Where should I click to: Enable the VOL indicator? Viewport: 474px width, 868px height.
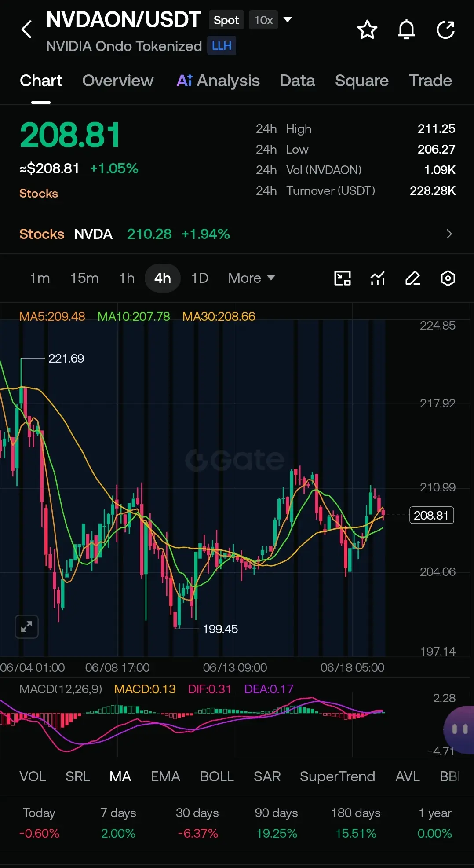coord(33,776)
